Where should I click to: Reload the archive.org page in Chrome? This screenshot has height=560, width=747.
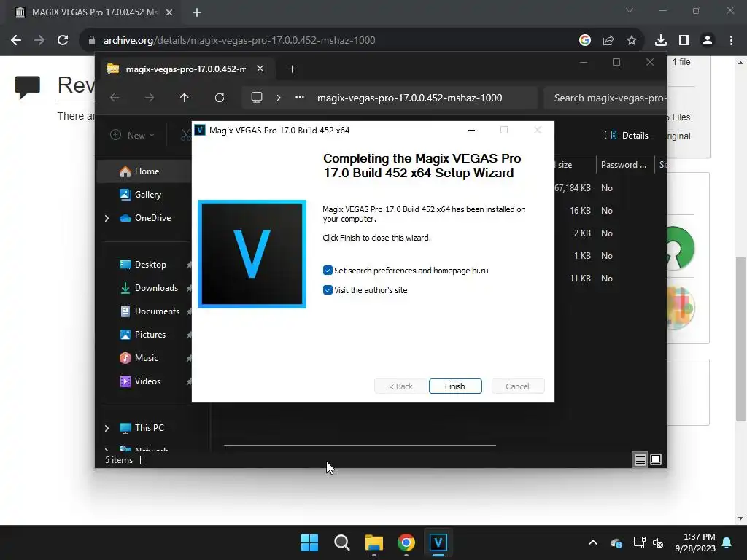63,40
